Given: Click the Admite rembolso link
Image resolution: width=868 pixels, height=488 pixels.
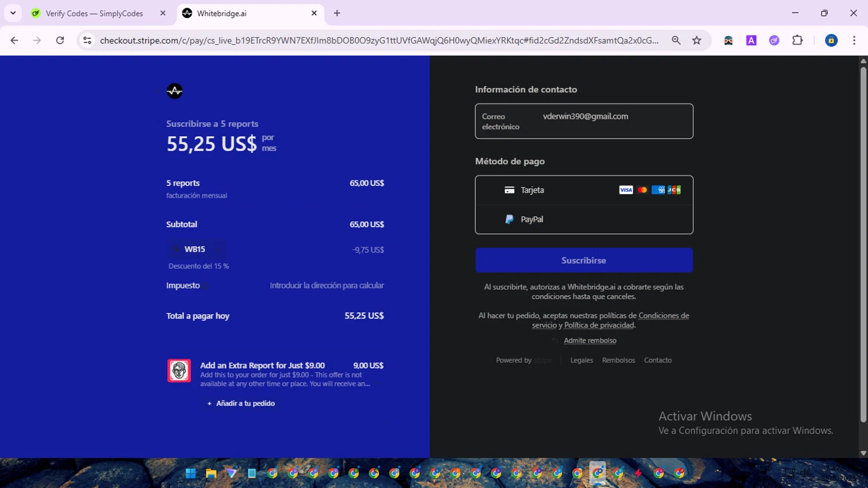Looking at the screenshot, I should click(590, 340).
